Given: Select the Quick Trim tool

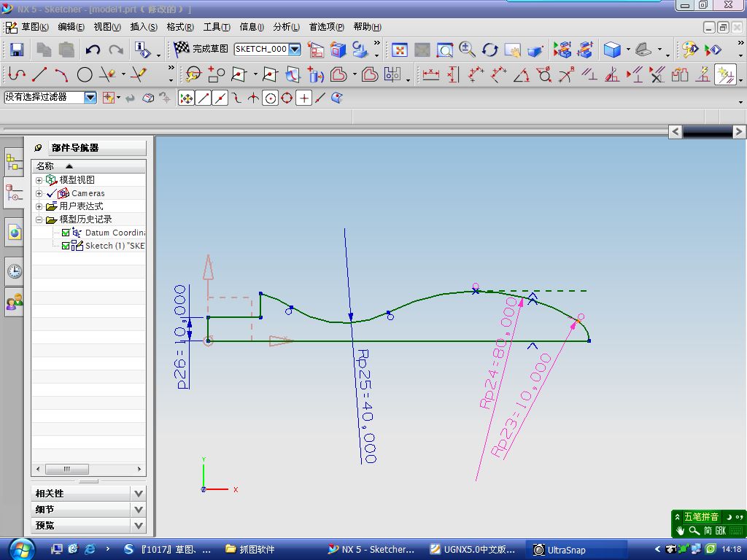Looking at the screenshot, I should point(108,74).
